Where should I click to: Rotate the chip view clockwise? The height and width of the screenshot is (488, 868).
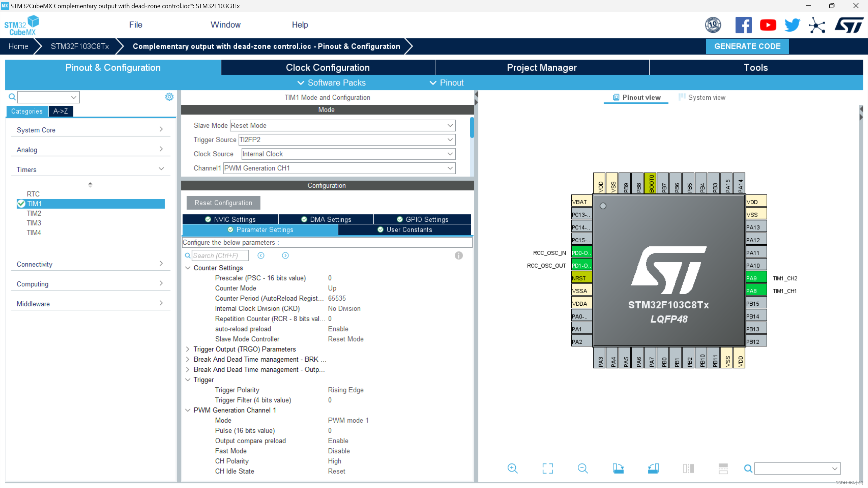pyautogui.click(x=618, y=468)
